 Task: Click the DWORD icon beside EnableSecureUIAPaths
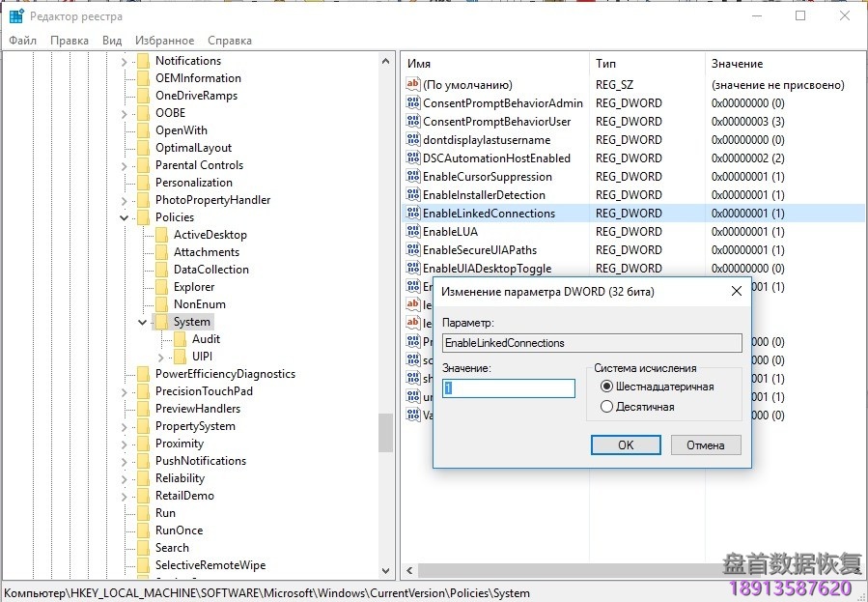pyautogui.click(x=413, y=250)
